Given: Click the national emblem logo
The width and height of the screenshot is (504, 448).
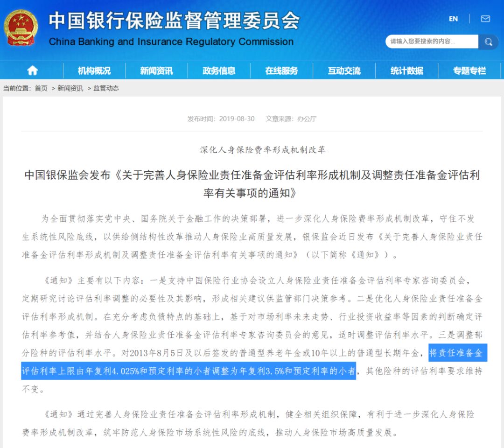Looking at the screenshot, I should click(21, 28).
